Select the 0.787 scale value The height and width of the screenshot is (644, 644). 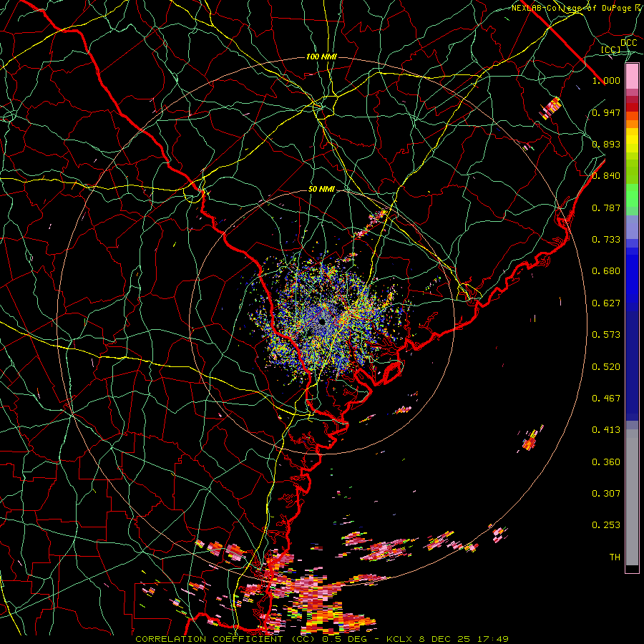(606, 208)
